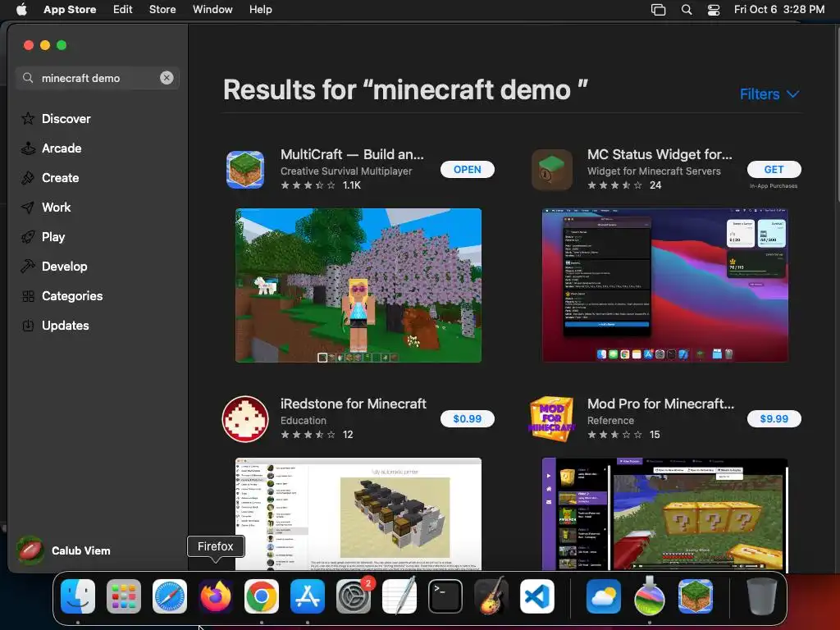
Task: Open the Help menu
Action: [260, 10]
